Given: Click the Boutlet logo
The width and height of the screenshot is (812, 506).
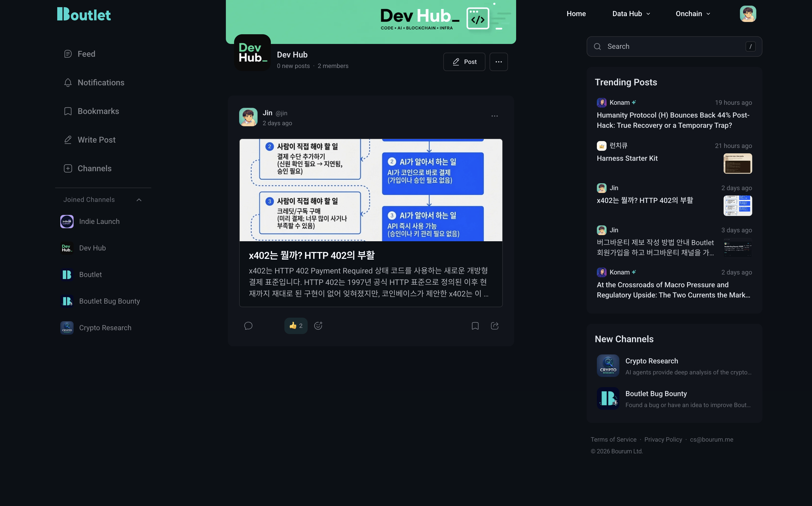Looking at the screenshot, I should tap(84, 14).
